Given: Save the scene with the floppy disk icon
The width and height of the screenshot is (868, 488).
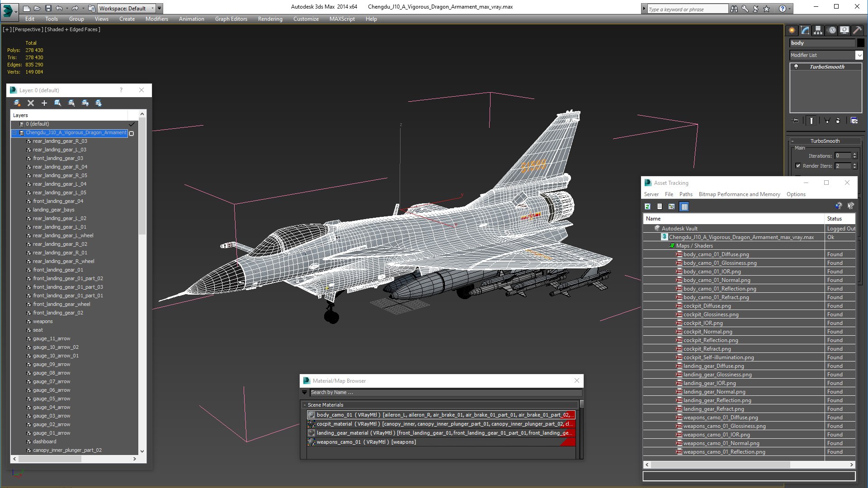Looking at the screenshot, I should coord(48,8).
